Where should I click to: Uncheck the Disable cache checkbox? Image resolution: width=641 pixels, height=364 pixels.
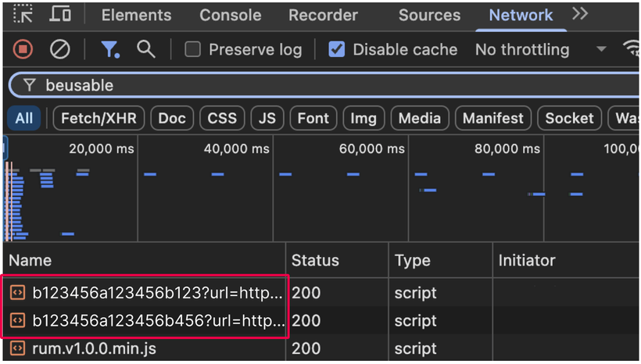pos(337,49)
